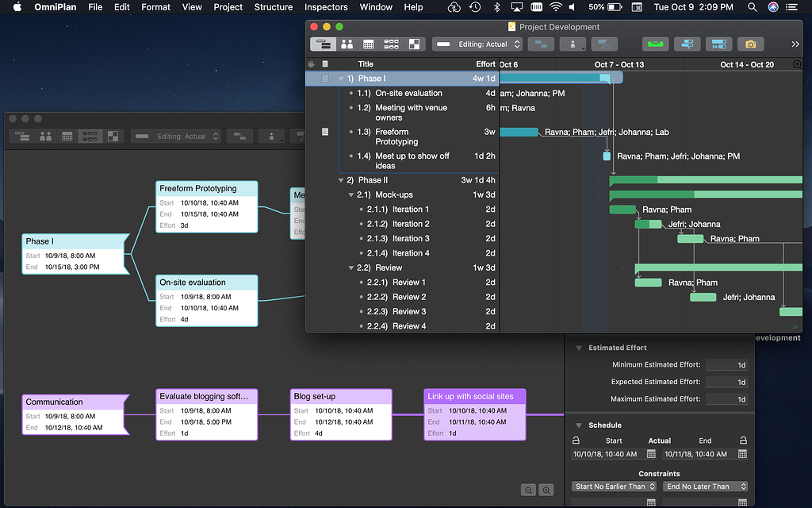Click the yellow camera Publish icon

(x=750, y=44)
